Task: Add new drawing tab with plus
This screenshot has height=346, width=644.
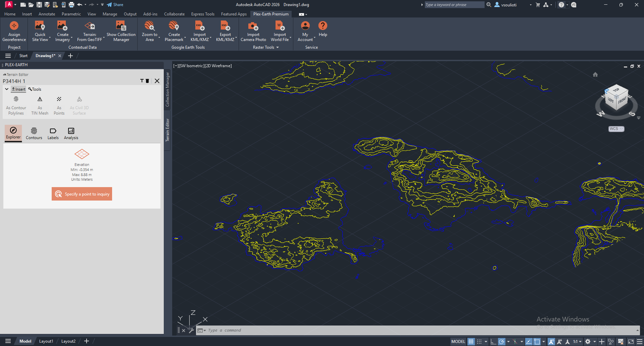Action: tap(70, 56)
